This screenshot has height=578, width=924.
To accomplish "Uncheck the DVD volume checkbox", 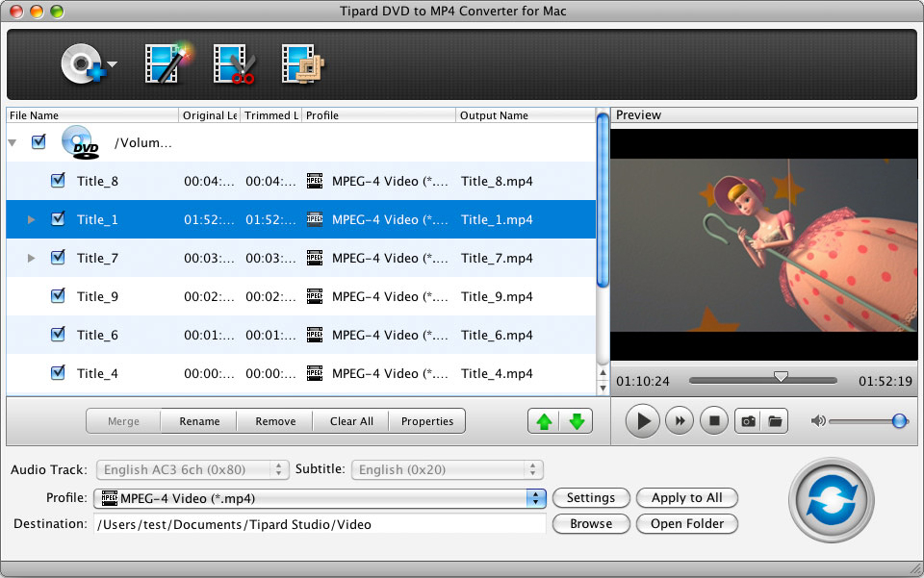I will point(38,141).
